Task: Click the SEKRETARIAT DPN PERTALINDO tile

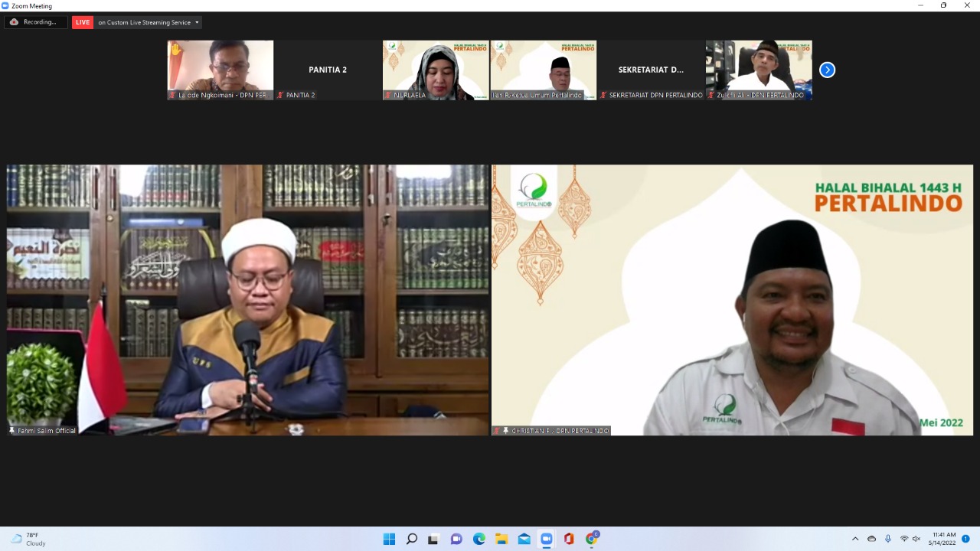Action: 651,70
